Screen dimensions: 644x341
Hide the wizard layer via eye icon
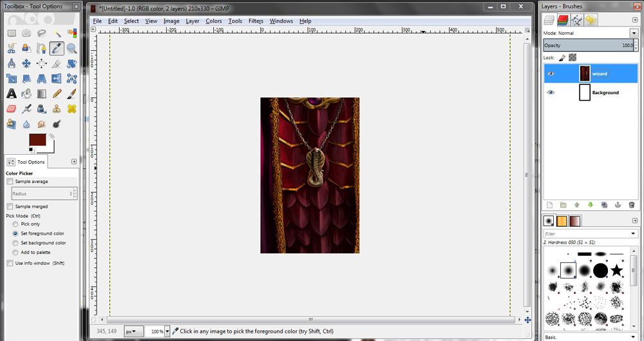[551, 73]
